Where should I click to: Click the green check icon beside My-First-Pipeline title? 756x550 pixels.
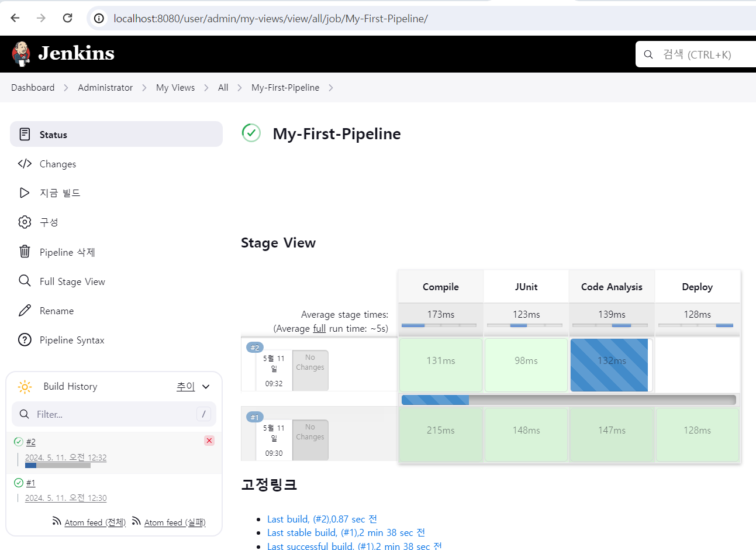pos(251,133)
